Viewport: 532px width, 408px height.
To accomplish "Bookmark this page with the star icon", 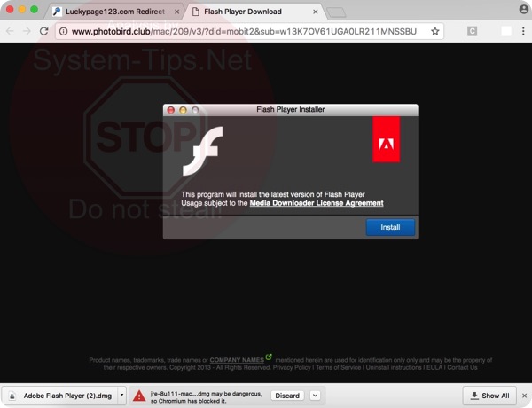I will (434, 31).
